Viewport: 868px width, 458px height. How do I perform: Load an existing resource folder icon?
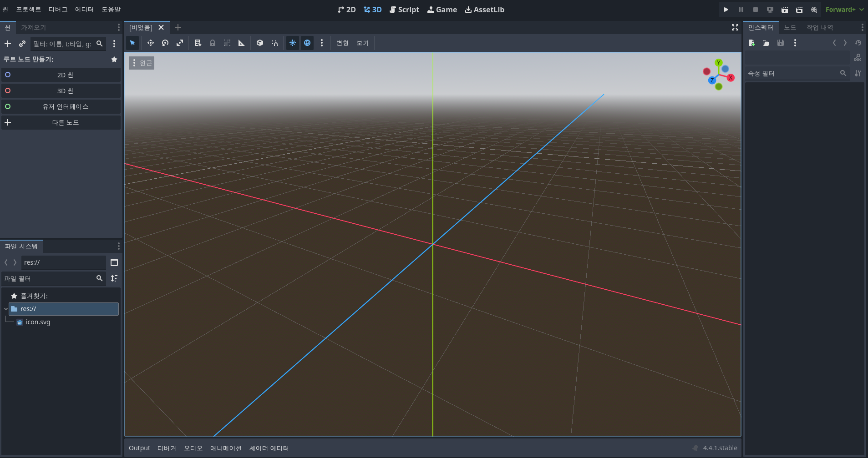click(x=766, y=43)
